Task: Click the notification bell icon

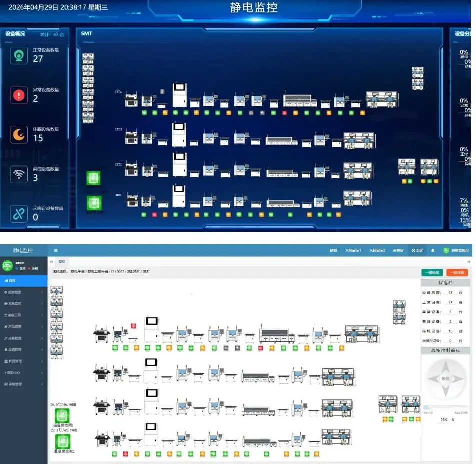Action: point(433,250)
